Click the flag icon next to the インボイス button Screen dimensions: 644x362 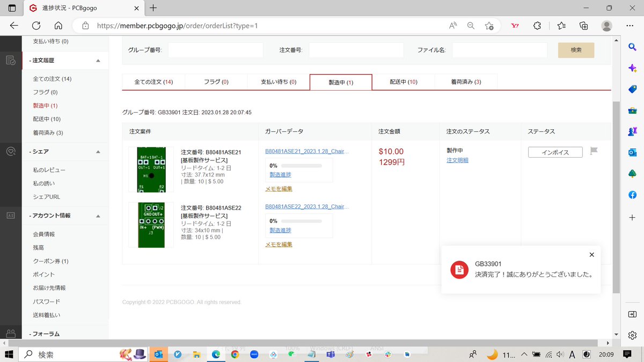coord(594,151)
